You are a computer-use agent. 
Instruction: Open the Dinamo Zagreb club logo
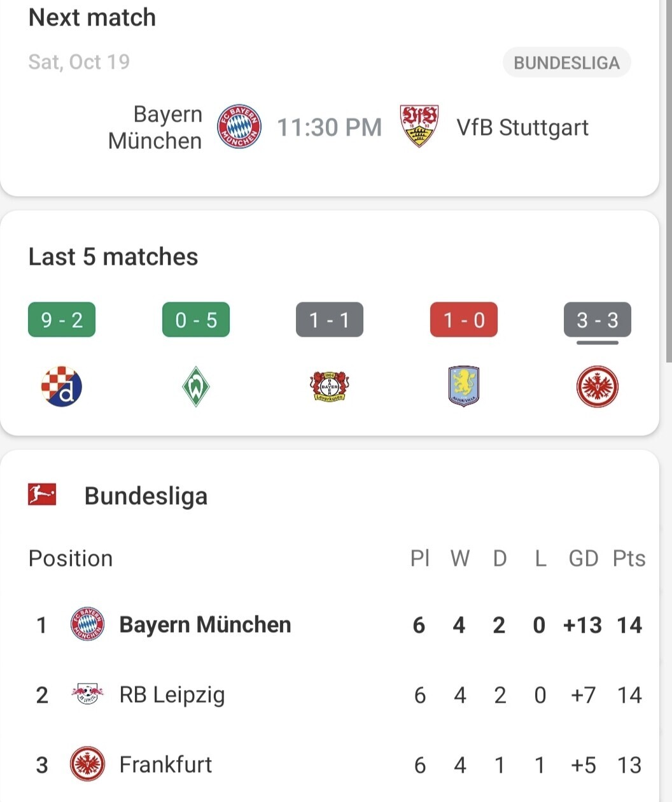point(62,386)
